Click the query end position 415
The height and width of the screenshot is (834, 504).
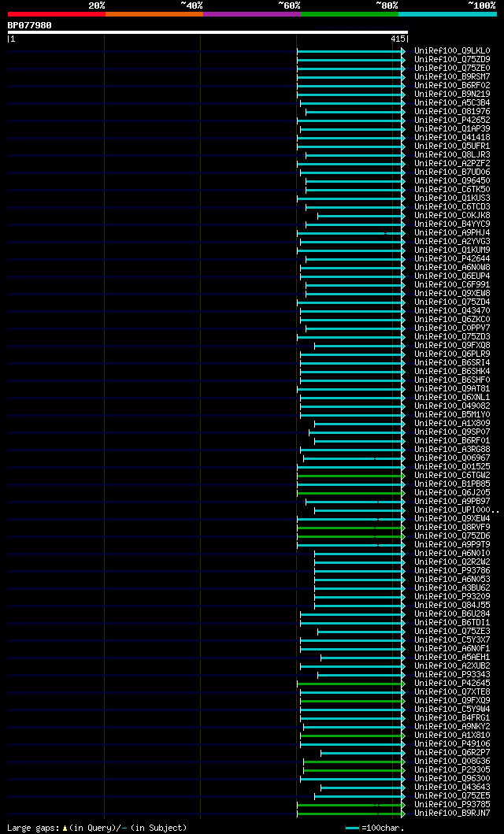pyautogui.click(x=397, y=39)
